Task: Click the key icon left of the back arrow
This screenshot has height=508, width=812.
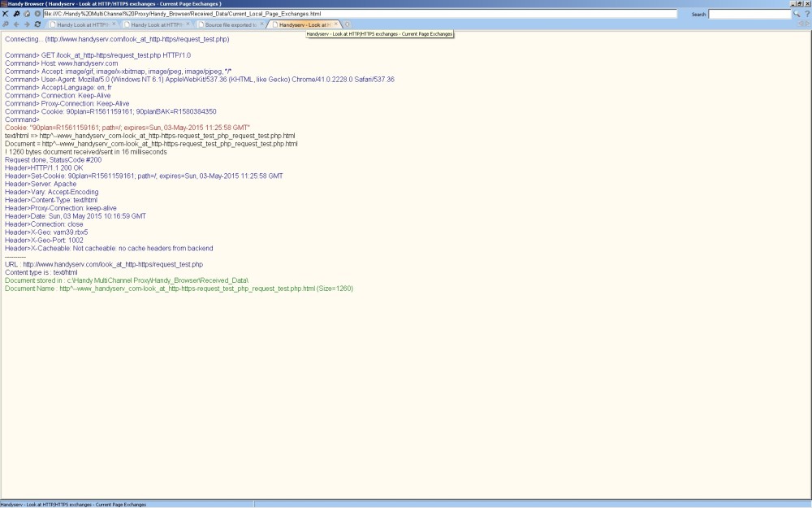Action: pos(6,24)
